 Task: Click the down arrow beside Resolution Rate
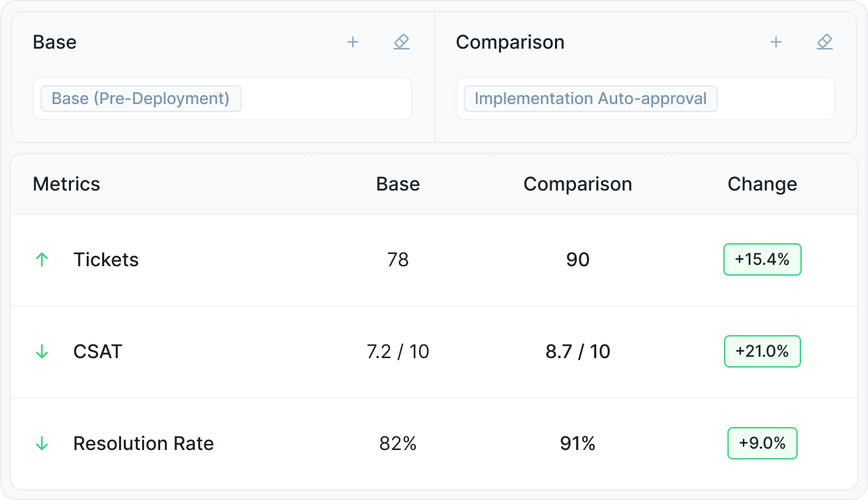(x=42, y=443)
